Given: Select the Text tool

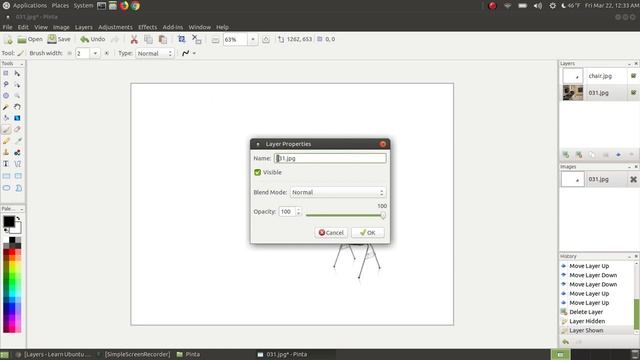Looking at the screenshot, I should click(6, 164).
